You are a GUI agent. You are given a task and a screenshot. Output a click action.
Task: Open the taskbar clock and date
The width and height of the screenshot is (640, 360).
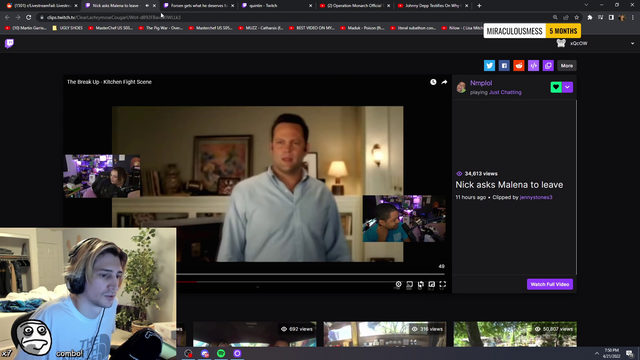pos(611,353)
